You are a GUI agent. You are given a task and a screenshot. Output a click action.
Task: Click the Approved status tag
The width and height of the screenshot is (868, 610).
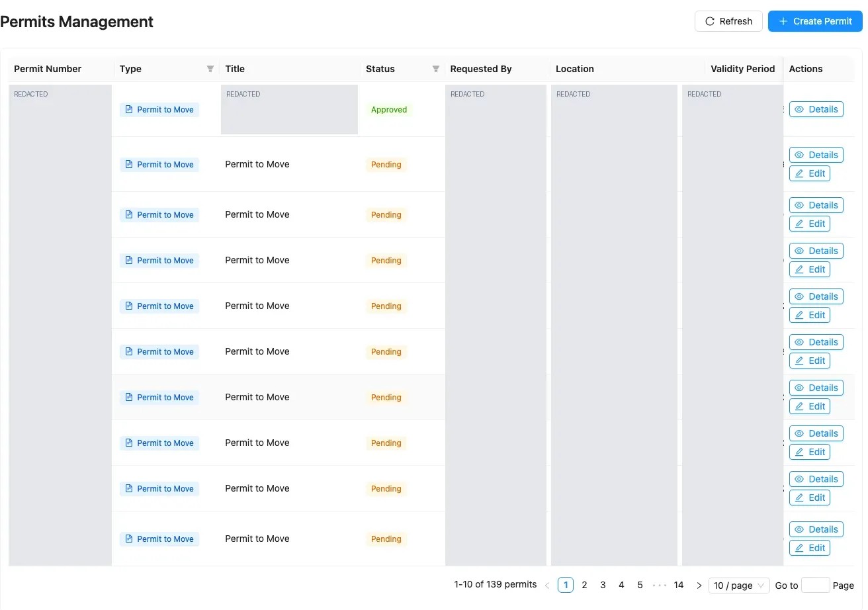tap(389, 110)
